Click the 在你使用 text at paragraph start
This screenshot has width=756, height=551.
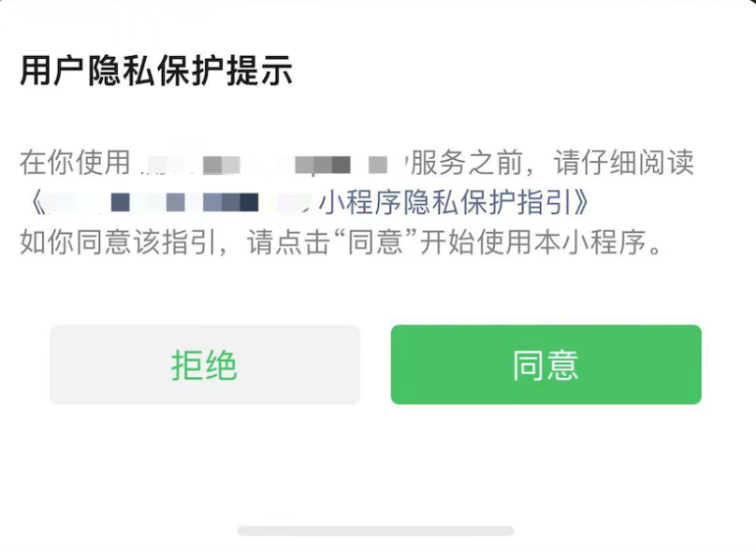pyautogui.click(x=75, y=163)
